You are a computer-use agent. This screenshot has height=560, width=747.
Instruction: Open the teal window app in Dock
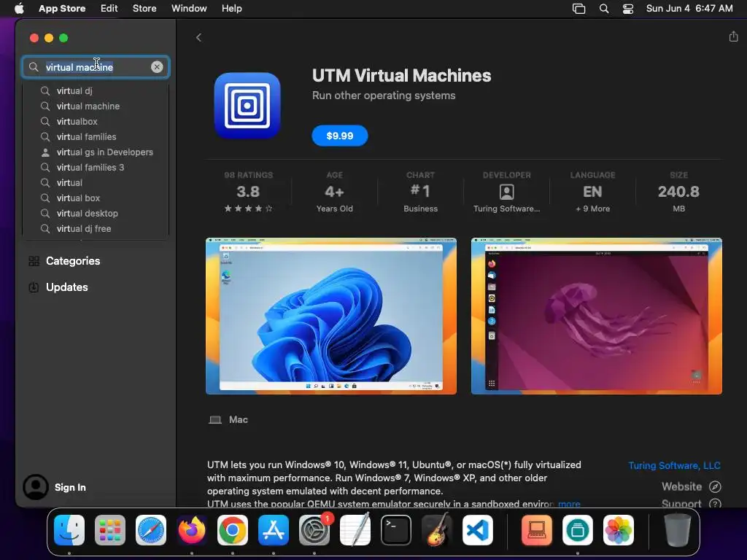coord(578,530)
